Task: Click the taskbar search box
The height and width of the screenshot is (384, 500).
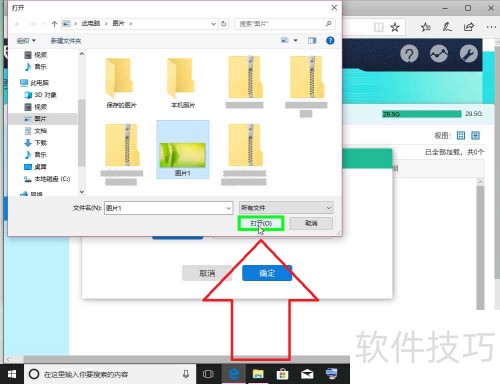Action: [x=110, y=374]
